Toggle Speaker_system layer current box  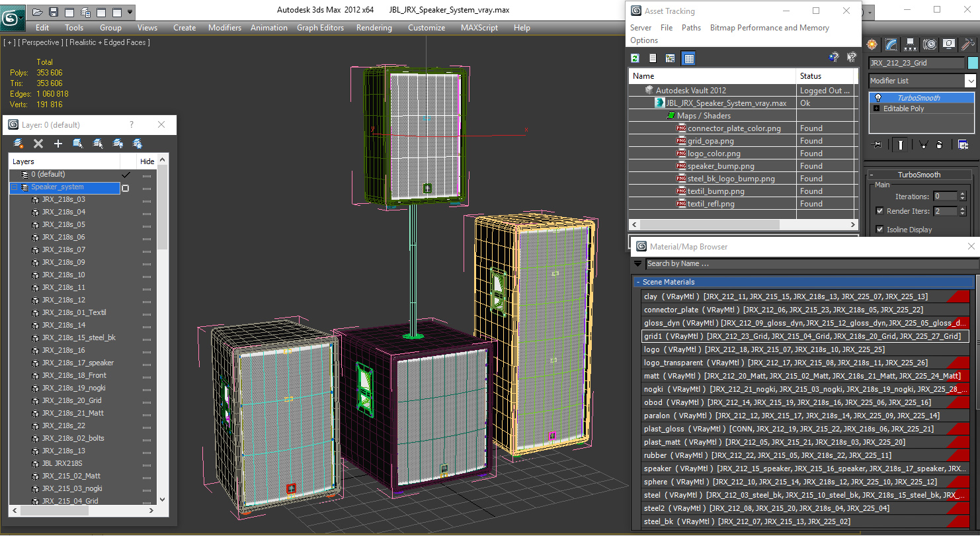pos(125,188)
